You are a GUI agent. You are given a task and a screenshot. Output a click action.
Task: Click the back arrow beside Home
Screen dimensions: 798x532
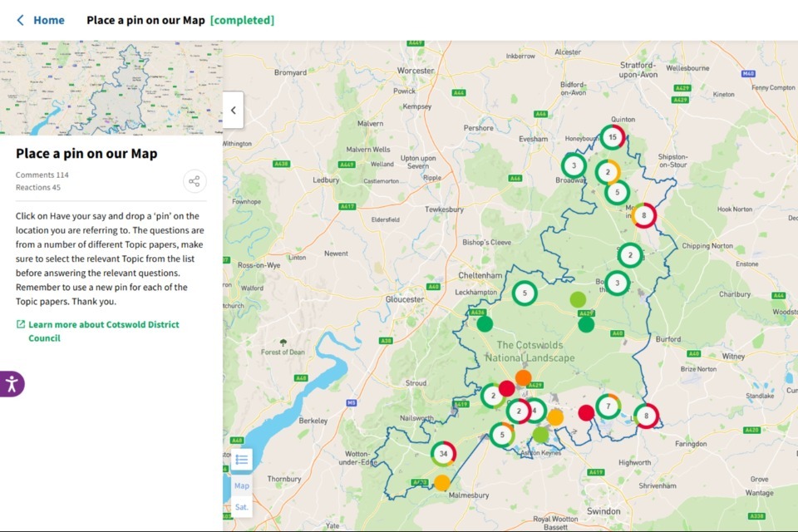(20, 20)
